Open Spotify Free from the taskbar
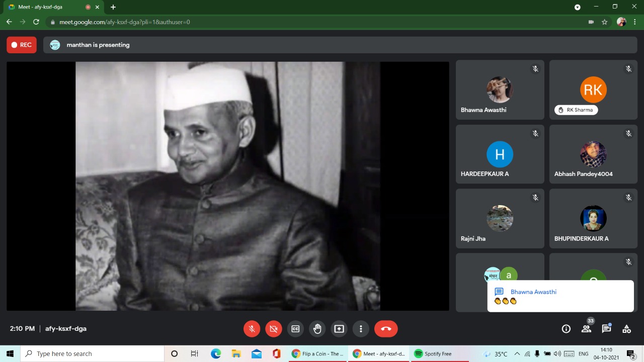Image resolution: width=644 pixels, height=362 pixels. point(433,354)
